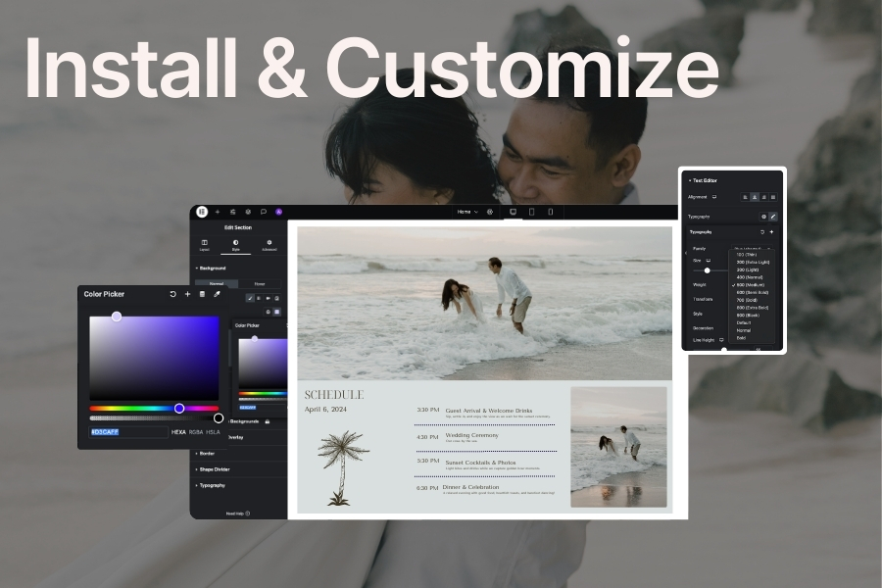Viewport: 882px width, 588px height.
Task: Open the notes comment bubble icon
Action: tap(264, 212)
